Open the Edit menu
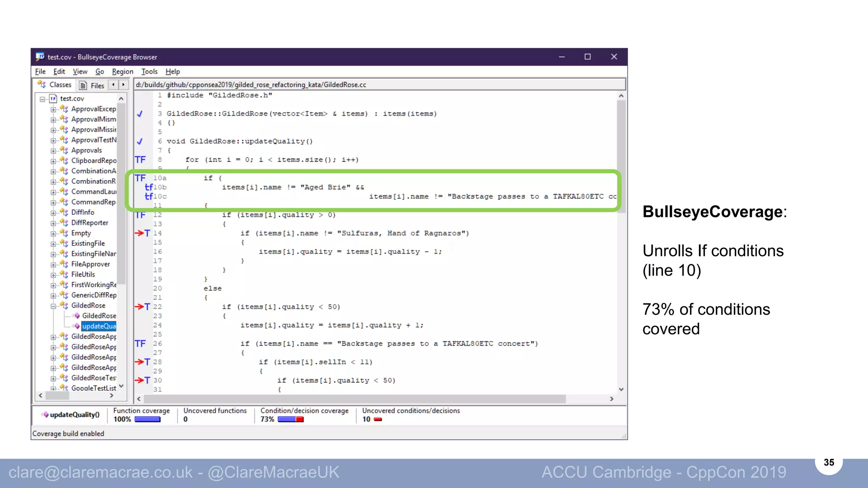This screenshot has width=868, height=488. [59, 72]
